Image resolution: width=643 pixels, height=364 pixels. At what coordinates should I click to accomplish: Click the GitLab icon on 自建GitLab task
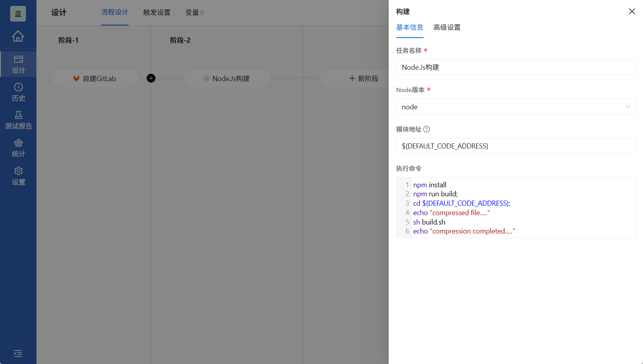76,78
